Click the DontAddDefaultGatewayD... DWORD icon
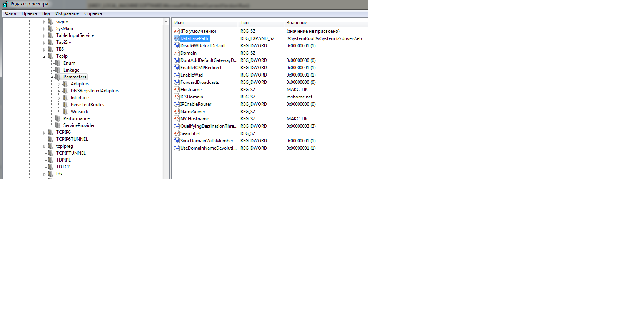The height and width of the screenshot is (330, 644). tap(177, 60)
